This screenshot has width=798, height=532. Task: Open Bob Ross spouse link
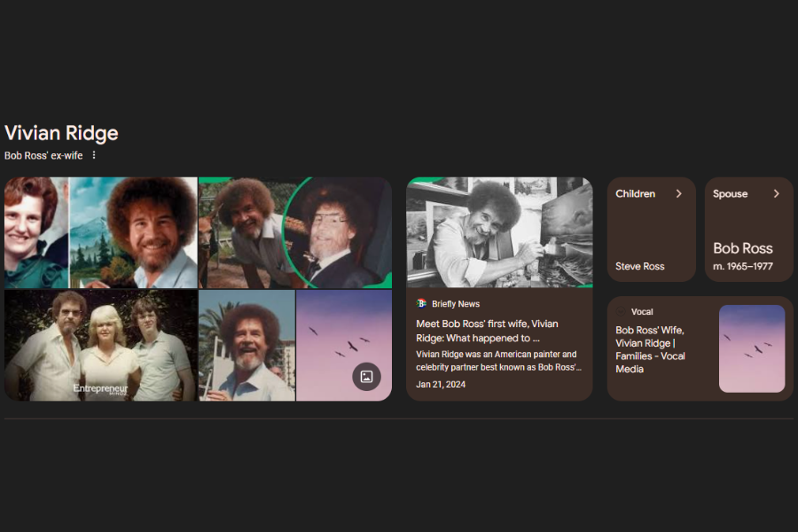pos(742,248)
